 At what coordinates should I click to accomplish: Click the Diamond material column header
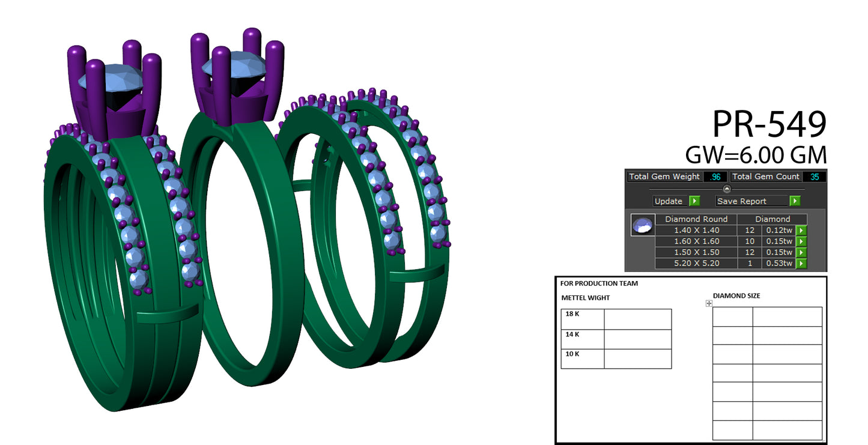point(772,219)
